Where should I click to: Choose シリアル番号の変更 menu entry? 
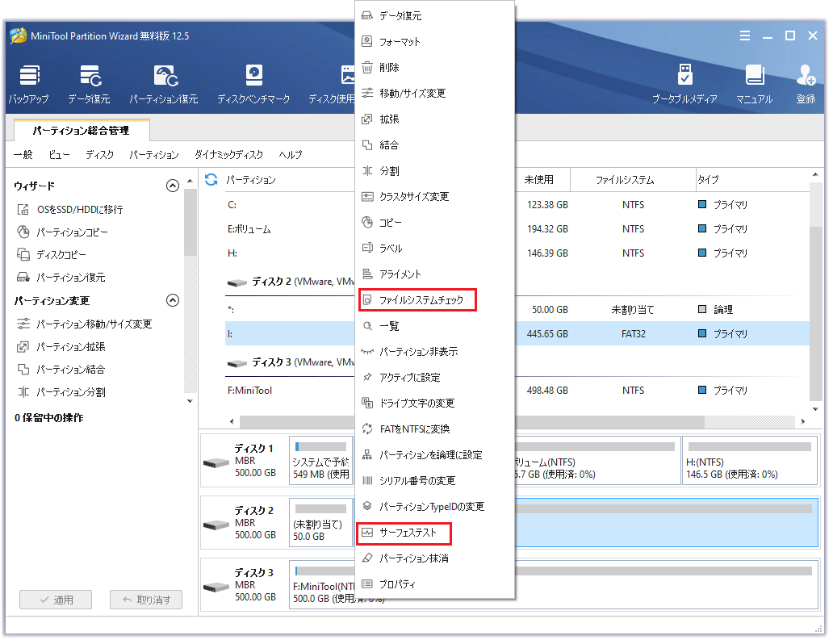click(434, 481)
